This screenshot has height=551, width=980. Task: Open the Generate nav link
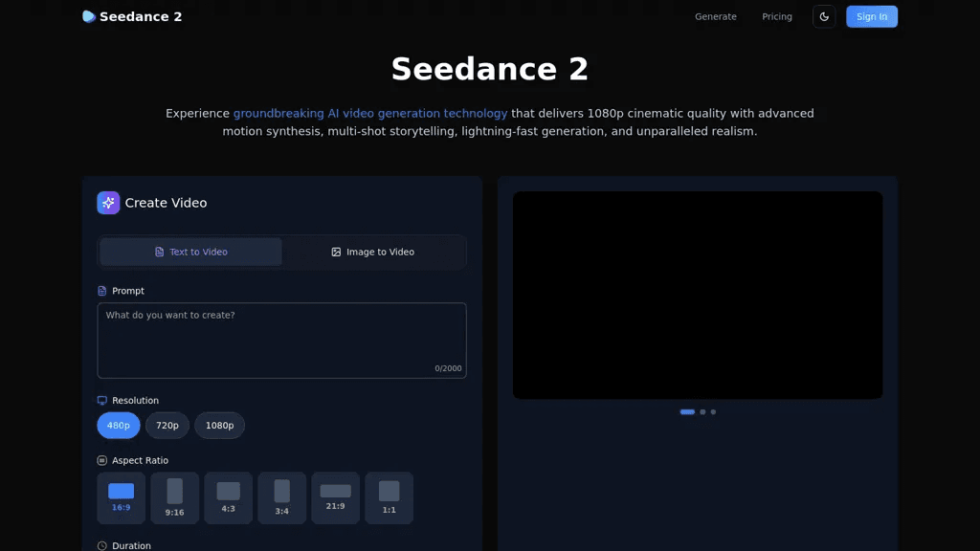716,17
